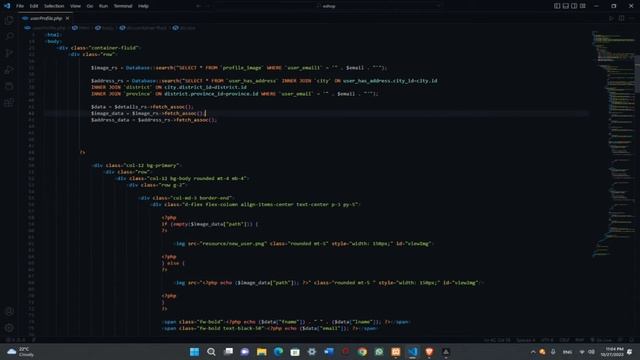The height and width of the screenshot is (360, 640).
Task: Open the Explorer view in activity bar
Action: [9, 20]
